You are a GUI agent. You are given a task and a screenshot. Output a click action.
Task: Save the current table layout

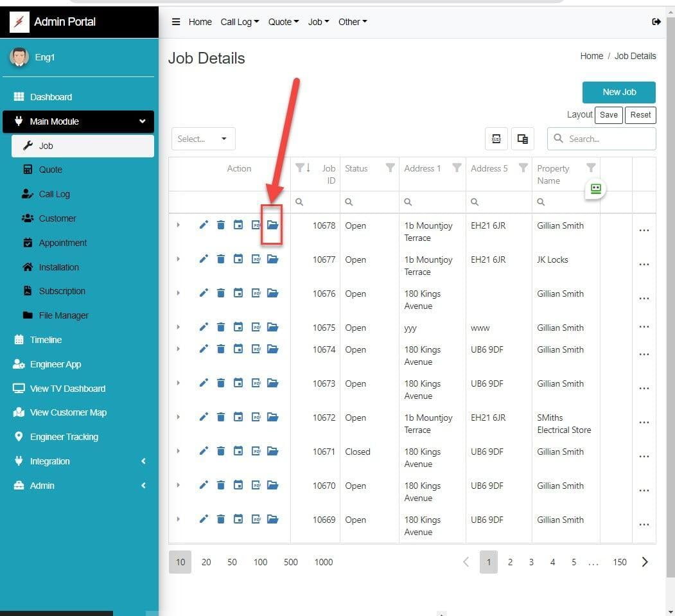click(x=608, y=115)
